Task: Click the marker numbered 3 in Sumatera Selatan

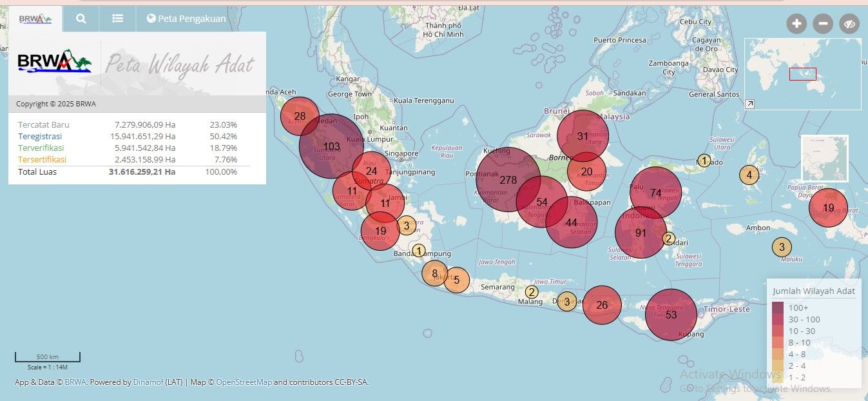Action: click(406, 225)
